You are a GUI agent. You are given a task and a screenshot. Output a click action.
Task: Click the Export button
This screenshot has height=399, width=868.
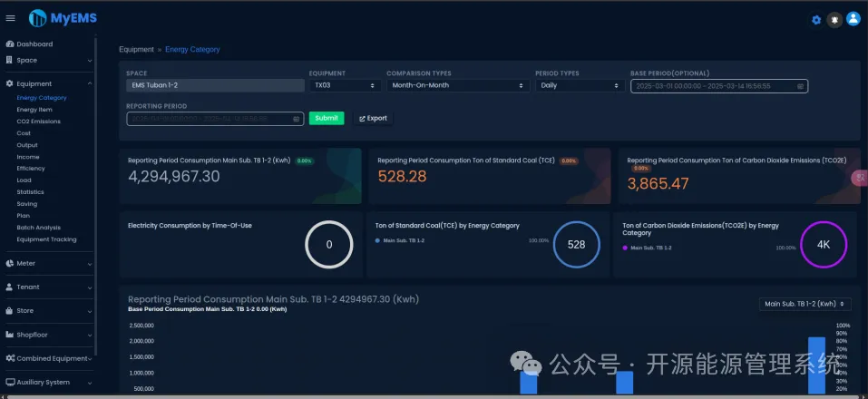point(373,119)
